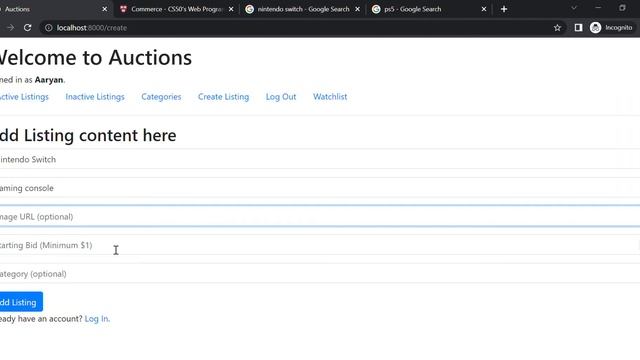The image size is (640, 360).
Task: Click the Log Out link
Action: (281, 97)
